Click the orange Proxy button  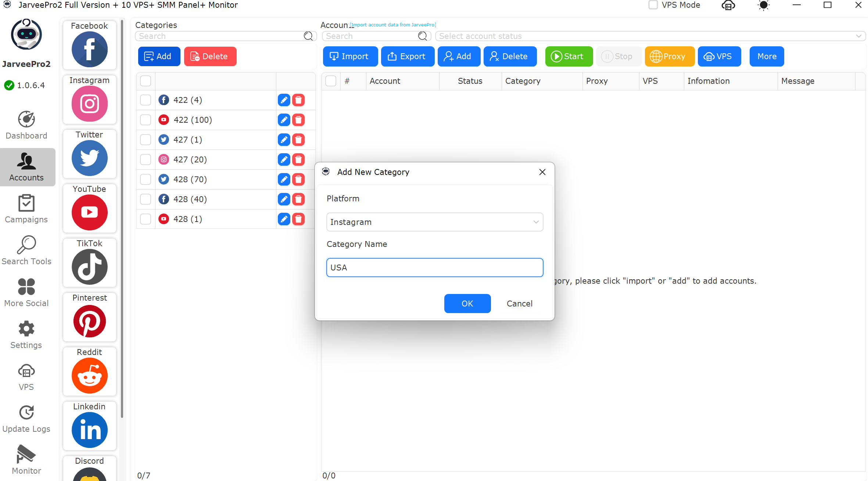(670, 56)
